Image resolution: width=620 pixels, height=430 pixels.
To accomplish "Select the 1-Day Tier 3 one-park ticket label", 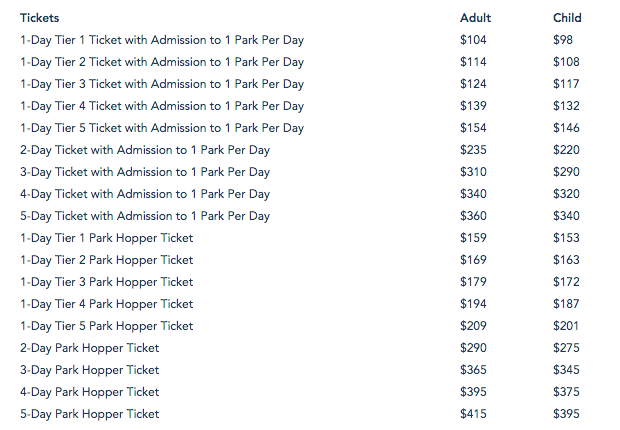I will click(162, 84).
